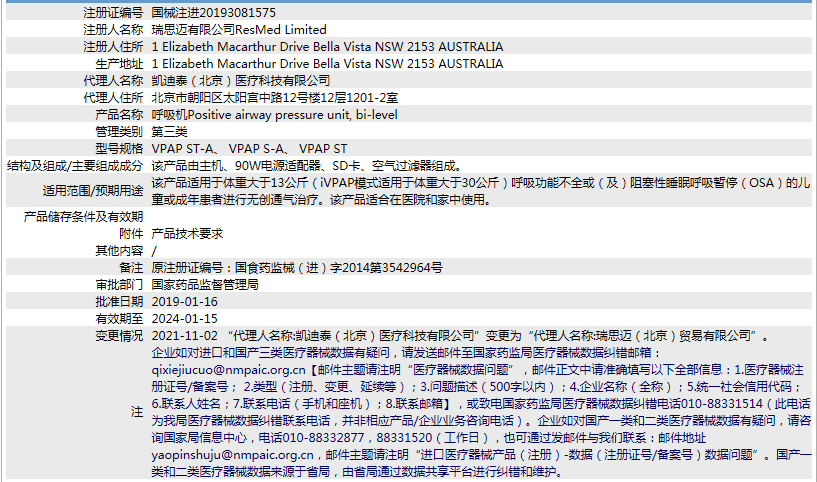This screenshot has height=482, width=817.
Task: Click the email qixiejiucuo@nmpaic.org.cn
Action: point(228,370)
